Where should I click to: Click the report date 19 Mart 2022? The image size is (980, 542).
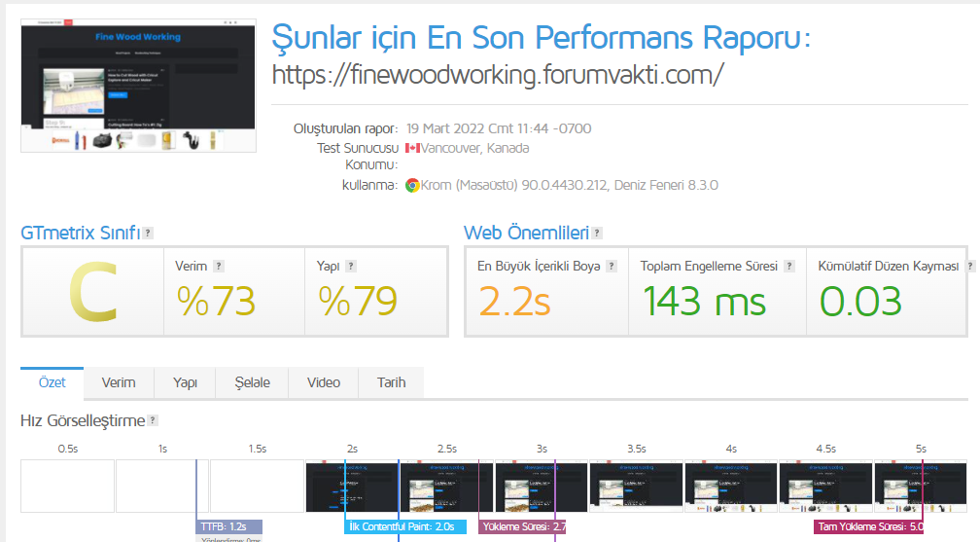[x=499, y=128]
